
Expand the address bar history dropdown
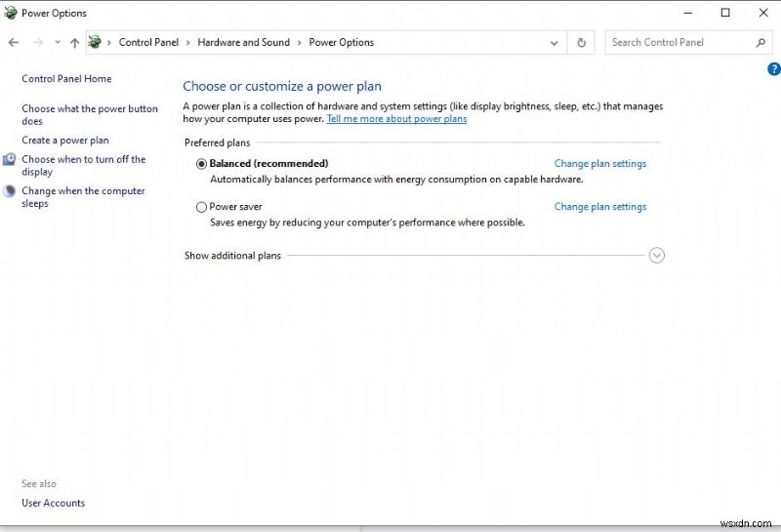click(x=554, y=43)
